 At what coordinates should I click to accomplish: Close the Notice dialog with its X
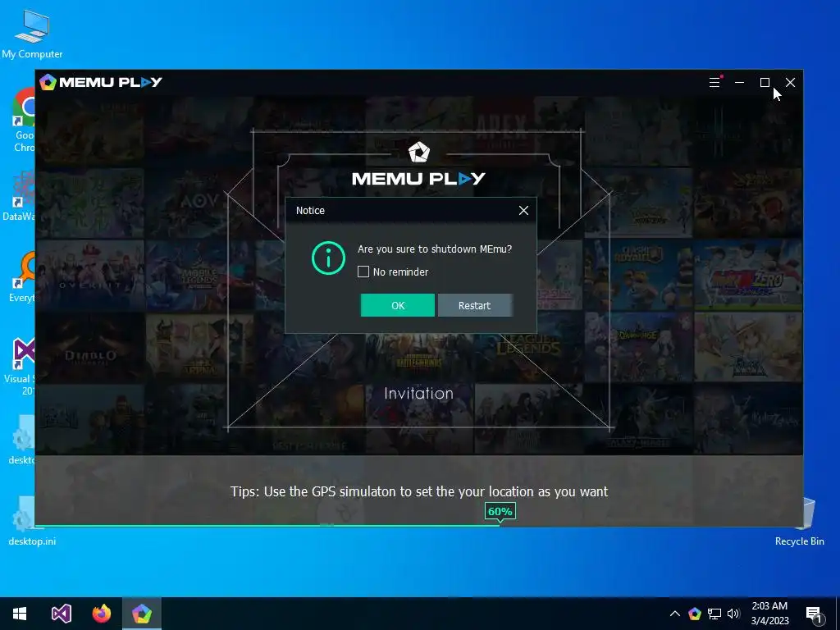pyautogui.click(x=523, y=211)
